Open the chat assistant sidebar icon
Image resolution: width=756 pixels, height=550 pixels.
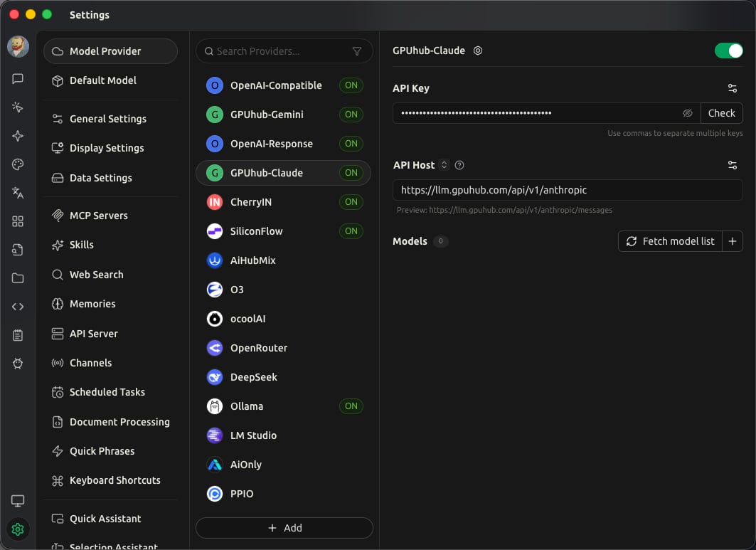point(18,79)
